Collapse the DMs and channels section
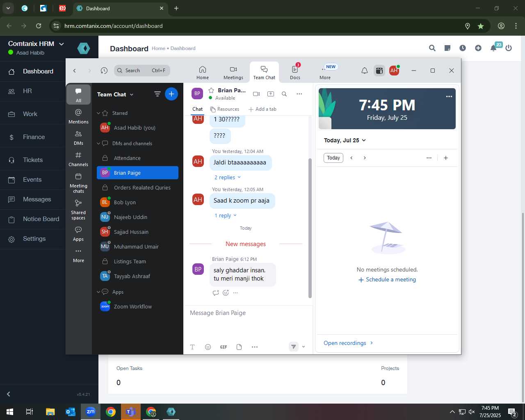Screen dimensions: 525x420 pos(98,144)
